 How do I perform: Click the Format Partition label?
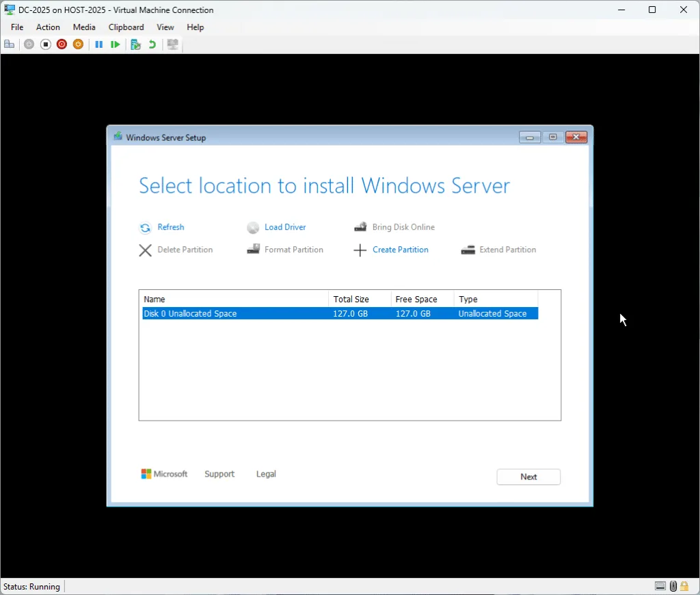pyautogui.click(x=294, y=250)
